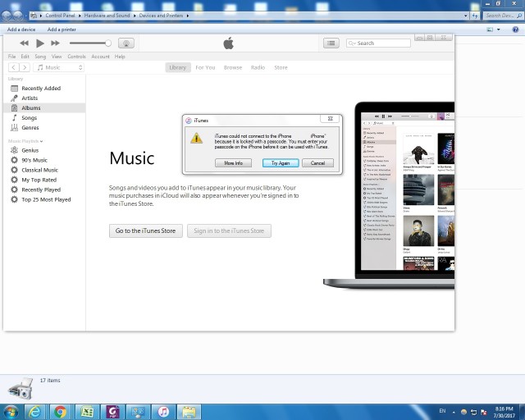Click the warning icon in the dialog
This screenshot has width=525, height=420.
coord(197,138)
